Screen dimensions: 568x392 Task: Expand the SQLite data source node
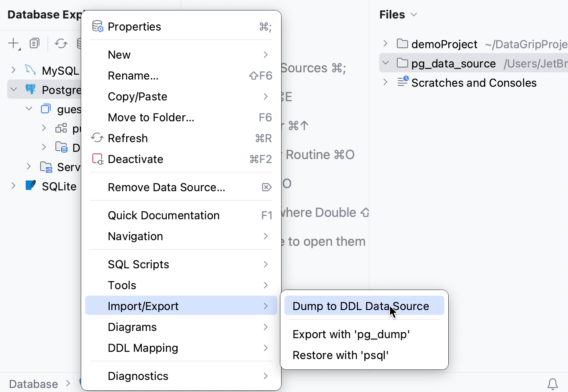[14, 186]
